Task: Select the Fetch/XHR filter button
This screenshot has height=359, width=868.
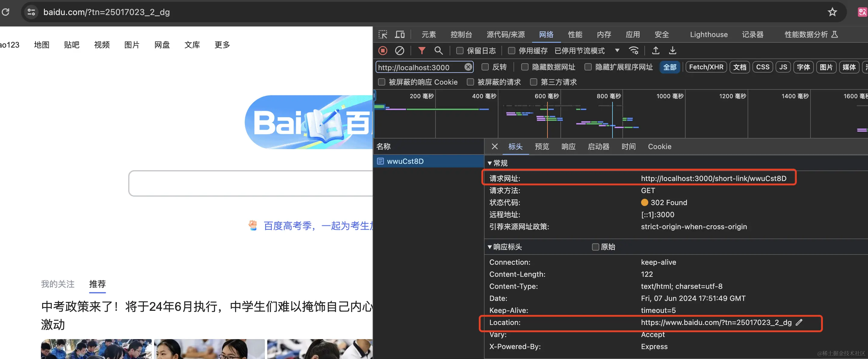Action: pyautogui.click(x=706, y=67)
